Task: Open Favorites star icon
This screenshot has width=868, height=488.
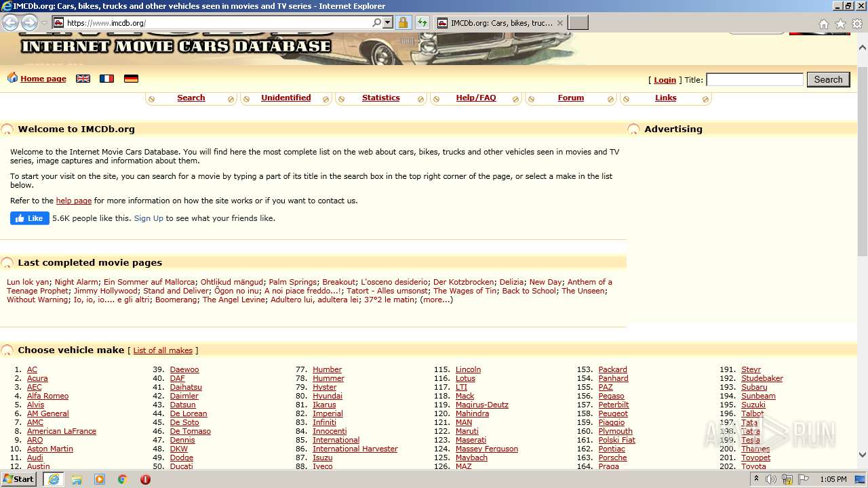Action: tap(840, 24)
